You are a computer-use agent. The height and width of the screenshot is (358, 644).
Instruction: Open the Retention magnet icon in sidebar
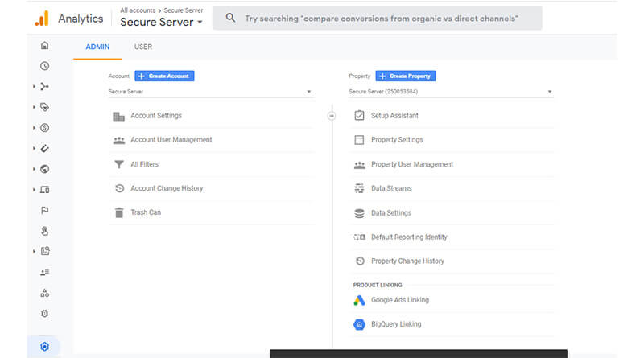click(45, 148)
